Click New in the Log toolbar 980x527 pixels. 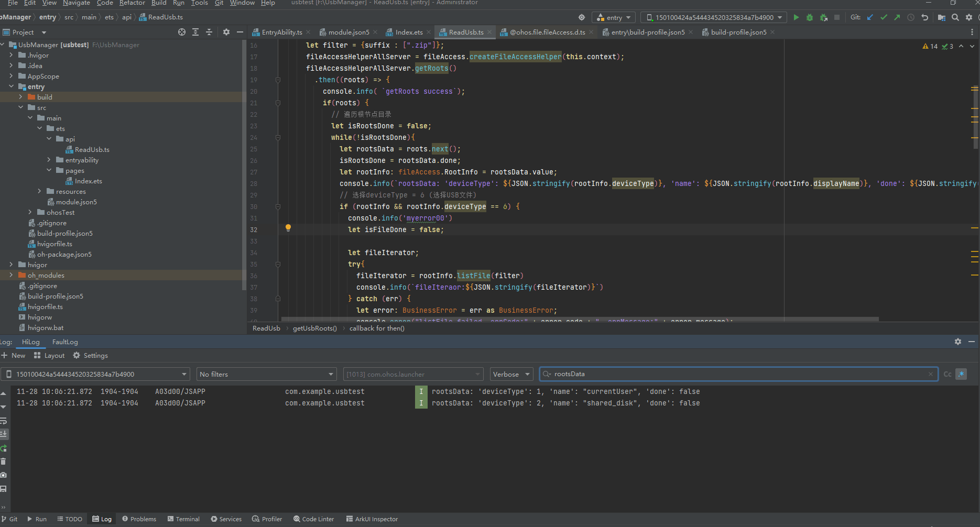tap(14, 355)
